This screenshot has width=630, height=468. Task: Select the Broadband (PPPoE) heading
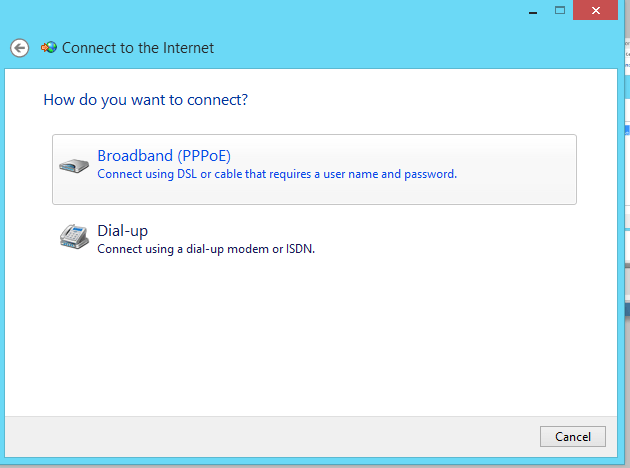[x=164, y=156]
